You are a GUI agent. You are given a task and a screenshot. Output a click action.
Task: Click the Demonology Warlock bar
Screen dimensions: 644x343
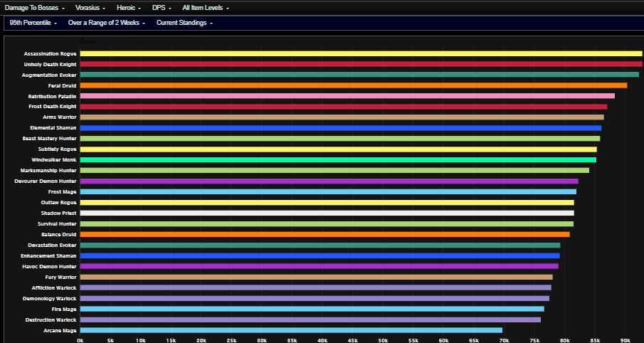(x=315, y=298)
